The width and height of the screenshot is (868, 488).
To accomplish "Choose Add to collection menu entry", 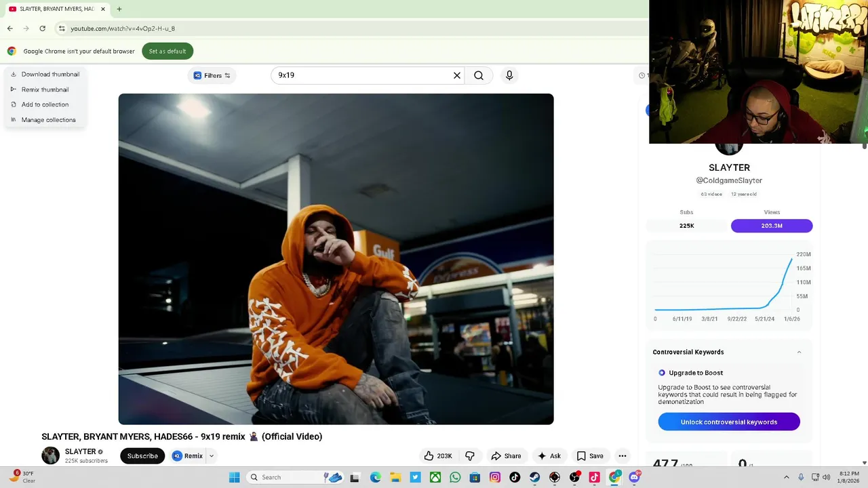I will [45, 104].
